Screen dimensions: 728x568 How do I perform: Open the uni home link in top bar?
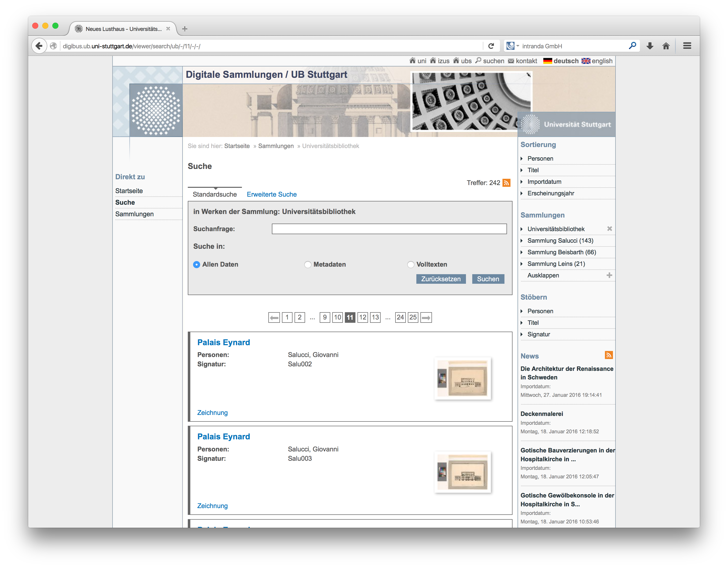418,61
